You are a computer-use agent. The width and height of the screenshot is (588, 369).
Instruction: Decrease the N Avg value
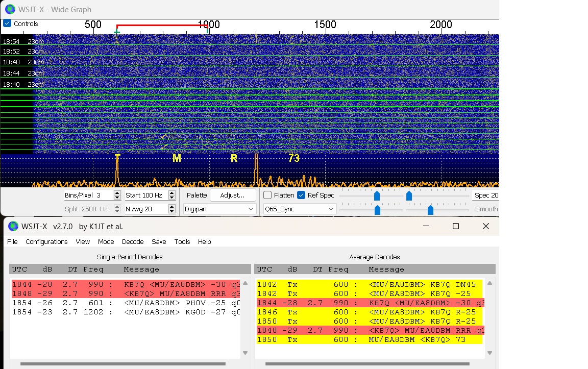tap(171, 211)
